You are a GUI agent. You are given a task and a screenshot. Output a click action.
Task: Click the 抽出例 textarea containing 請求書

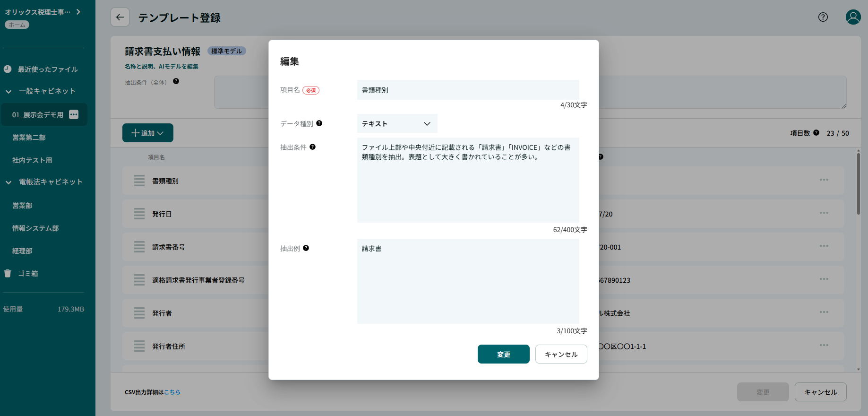click(x=468, y=281)
